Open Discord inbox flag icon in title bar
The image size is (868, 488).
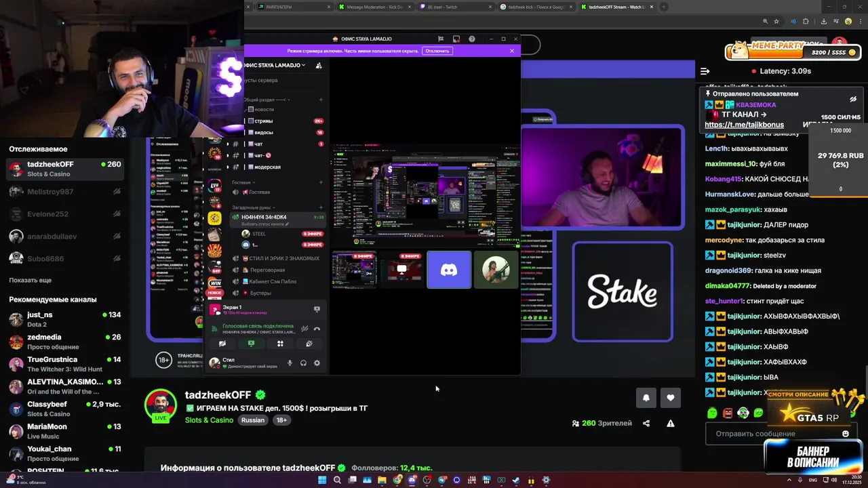(x=441, y=39)
